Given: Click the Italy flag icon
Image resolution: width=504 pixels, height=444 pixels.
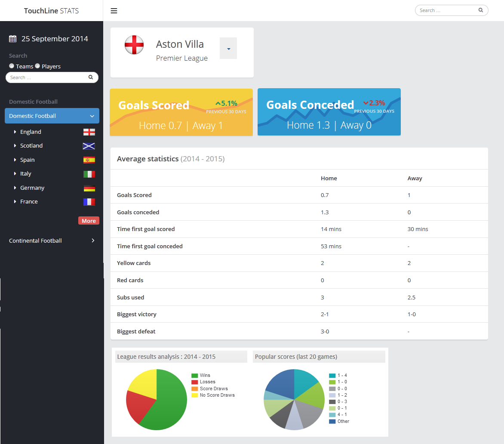Looking at the screenshot, I should pyautogui.click(x=89, y=174).
